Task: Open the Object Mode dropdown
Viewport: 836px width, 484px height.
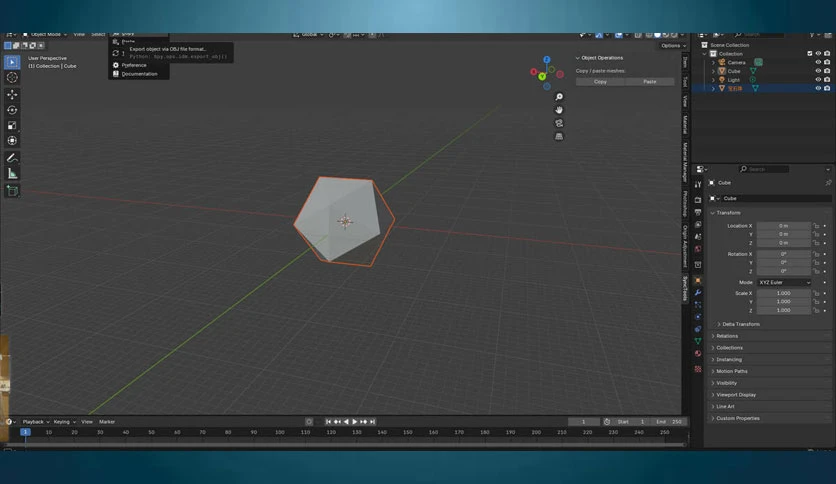Action: [x=45, y=35]
